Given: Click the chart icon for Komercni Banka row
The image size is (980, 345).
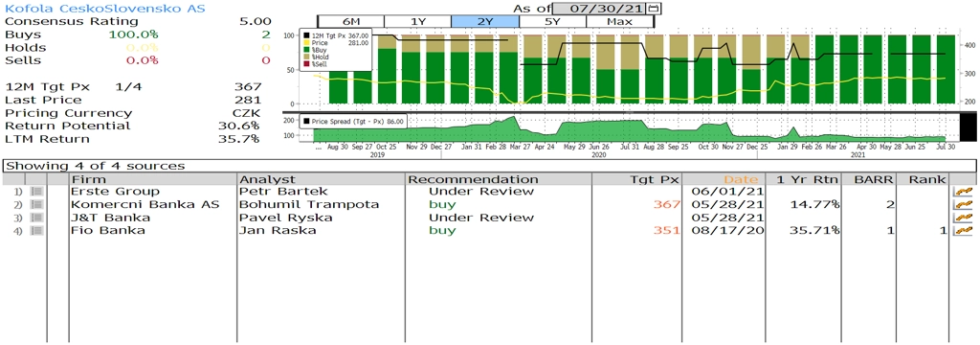Looking at the screenshot, I should pyautogui.click(x=964, y=205).
